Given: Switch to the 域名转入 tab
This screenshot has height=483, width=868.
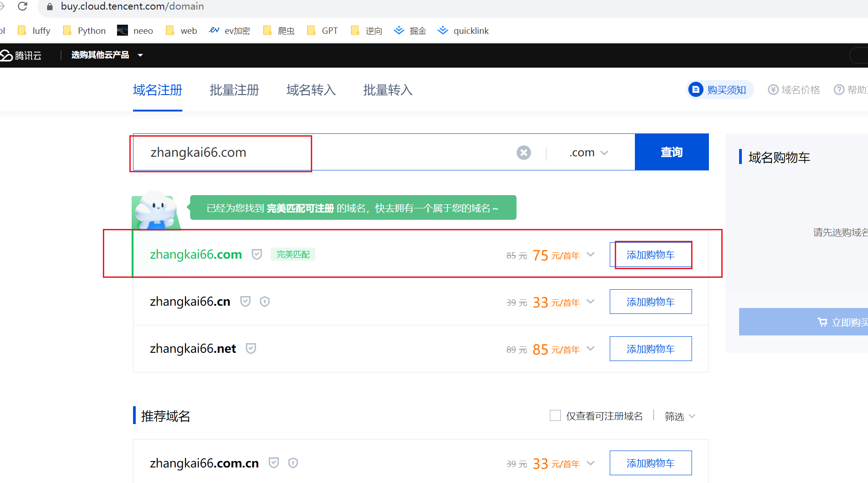Looking at the screenshot, I should pos(311,90).
